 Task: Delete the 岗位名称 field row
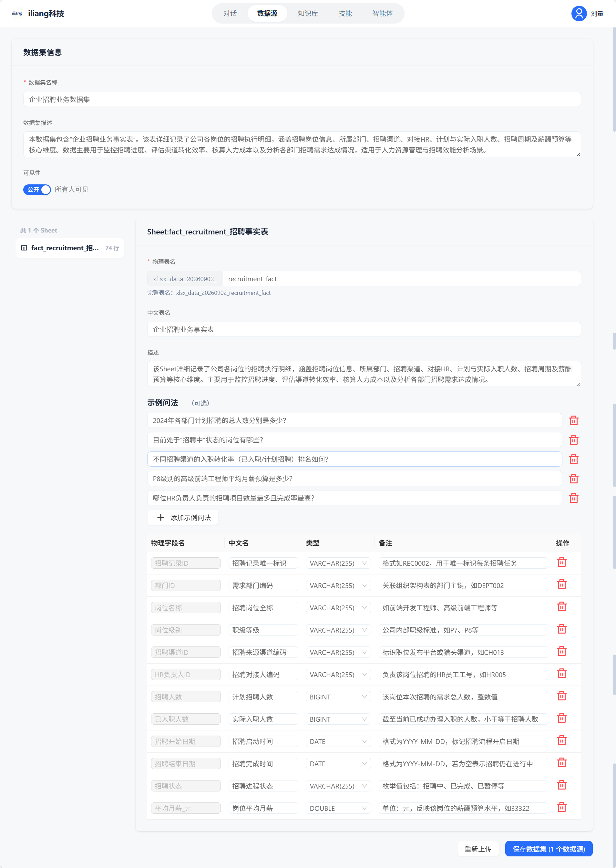point(561,607)
